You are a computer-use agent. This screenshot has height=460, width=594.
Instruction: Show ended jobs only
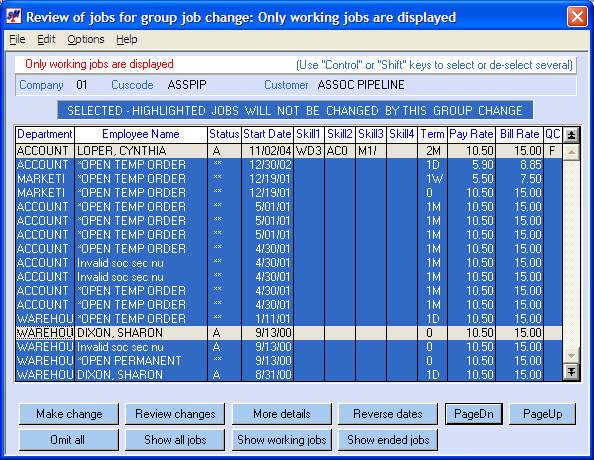pos(388,440)
